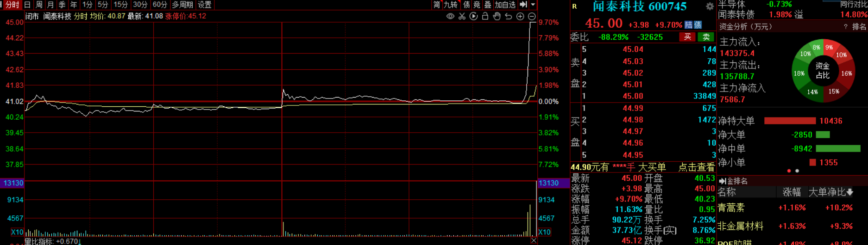Click the 资金占比 donut chart

823,71
